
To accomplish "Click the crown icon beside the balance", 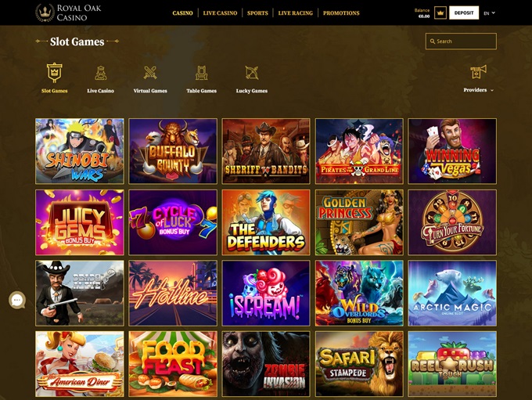I will pos(440,13).
